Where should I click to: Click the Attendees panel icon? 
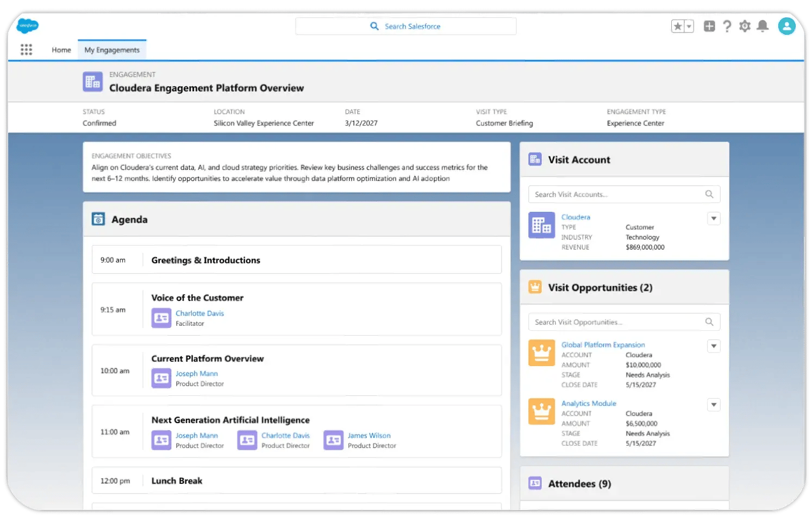[535, 483]
